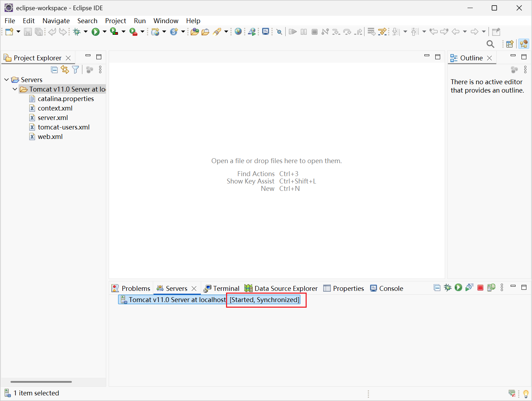
Task: Click the Save toolbar icon
Action: pyautogui.click(x=28, y=32)
